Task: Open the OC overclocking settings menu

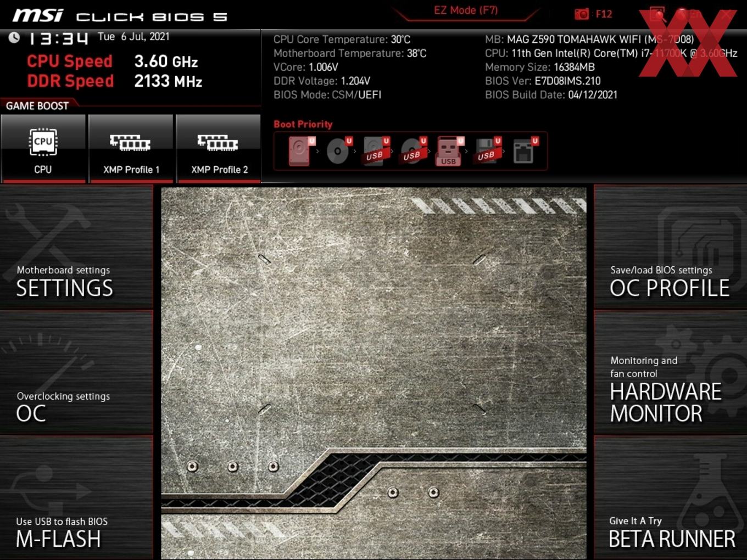Action: [x=76, y=373]
